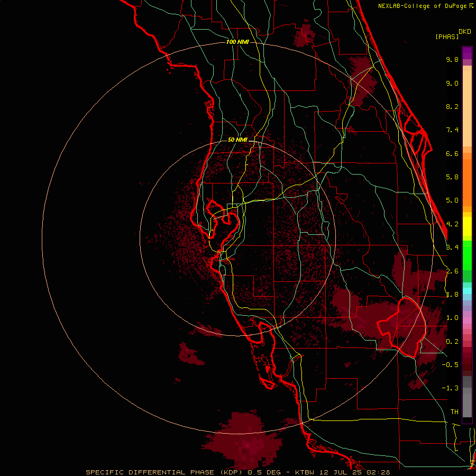Pick the purple segment of the color bar

(x=467, y=53)
